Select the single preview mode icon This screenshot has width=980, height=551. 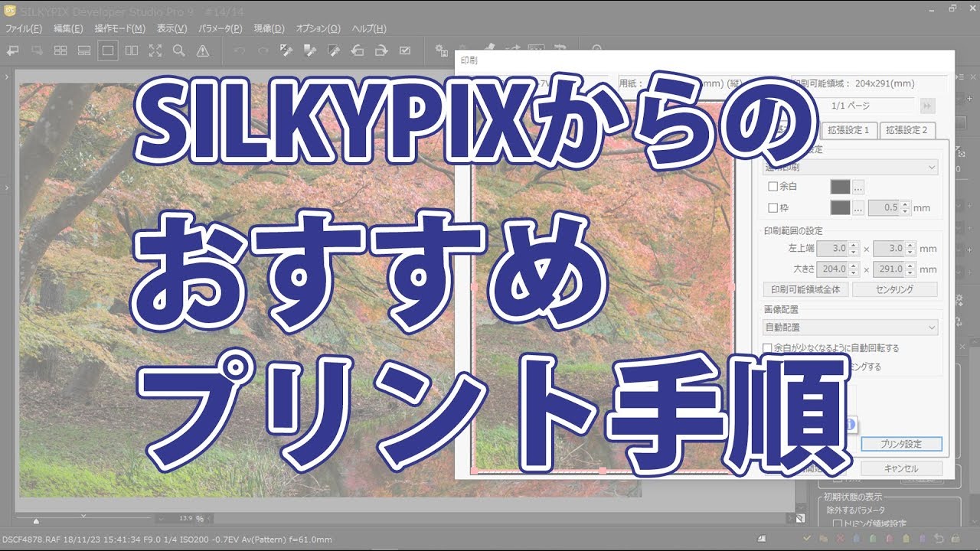point(108,51)
